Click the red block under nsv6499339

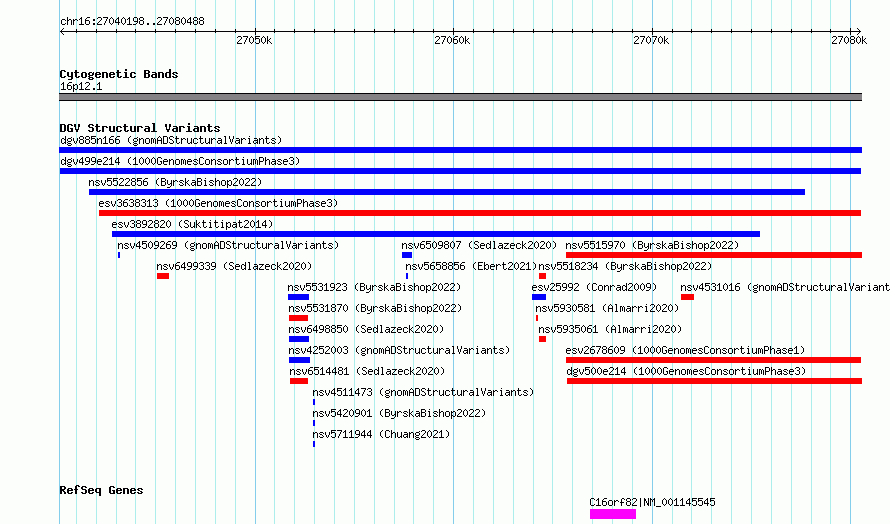[163, 276]
